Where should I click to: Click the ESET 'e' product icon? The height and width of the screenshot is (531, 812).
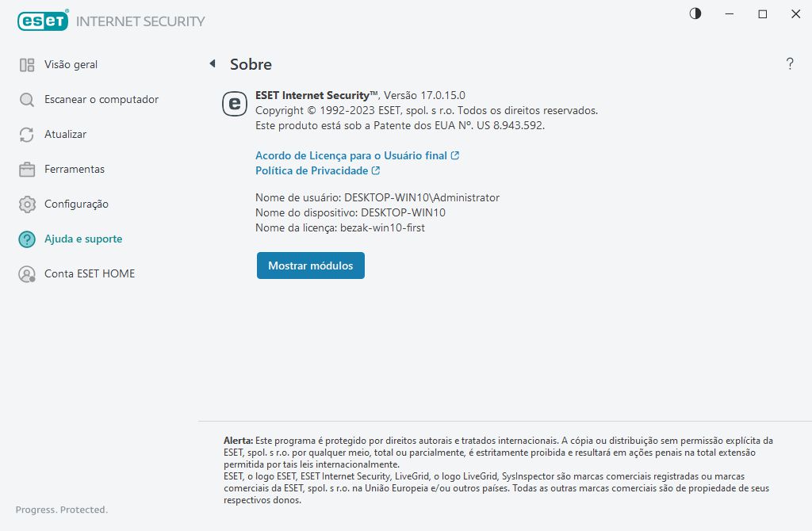(234, 104)
